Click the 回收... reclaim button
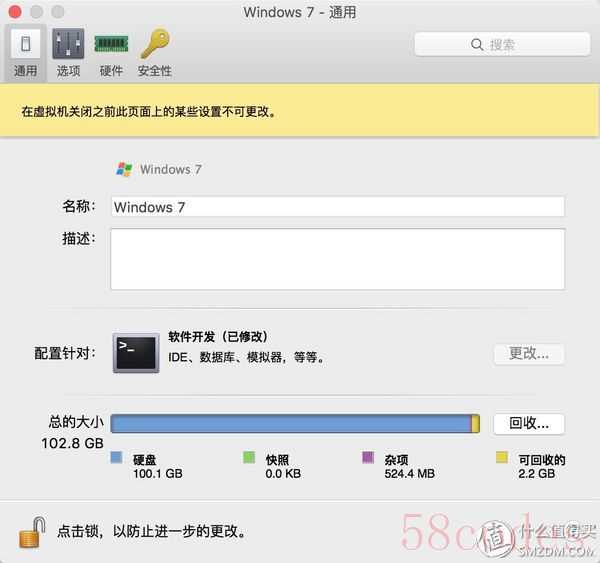 pyautogui.click(x=529, y=424)
